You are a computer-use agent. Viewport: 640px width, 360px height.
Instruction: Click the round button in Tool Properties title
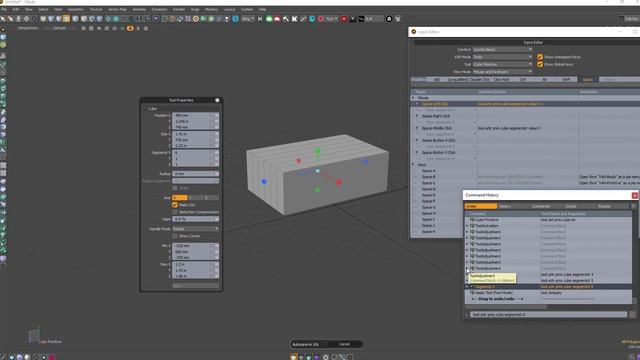217,100
